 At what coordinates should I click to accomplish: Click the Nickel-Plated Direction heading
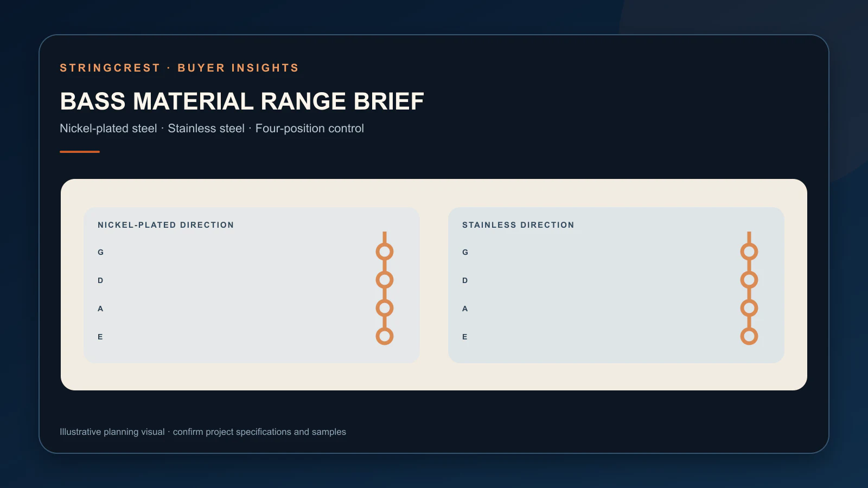point(165,225)
